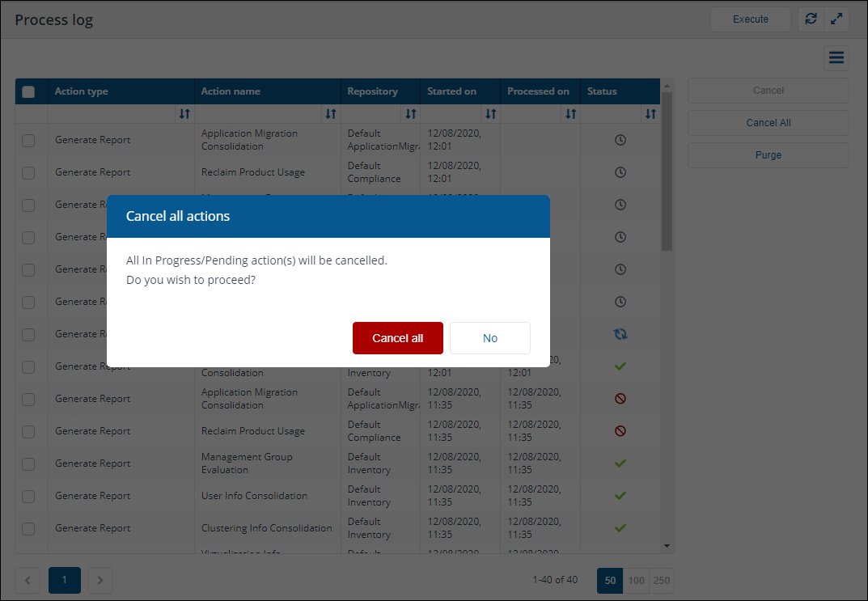Click sort arrows under Processed on column
This screenshot has height=601, width=868.
click(x=570, y=114)
